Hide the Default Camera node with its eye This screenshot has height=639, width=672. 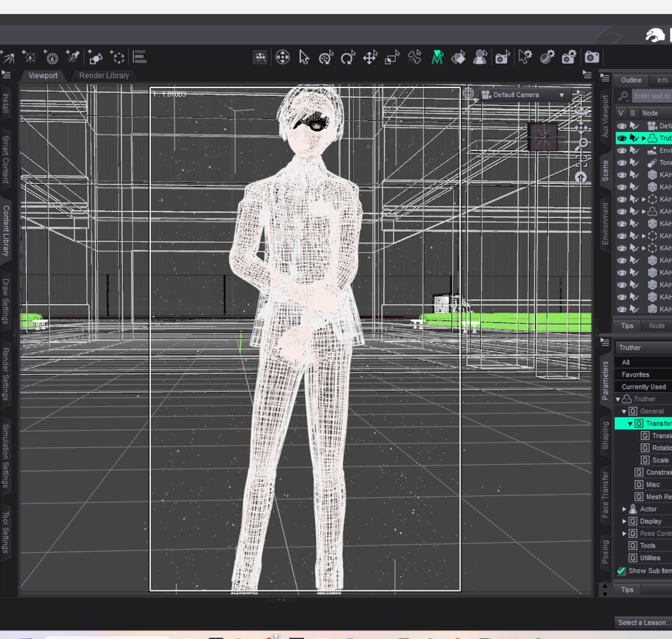(x=621, y=125)
